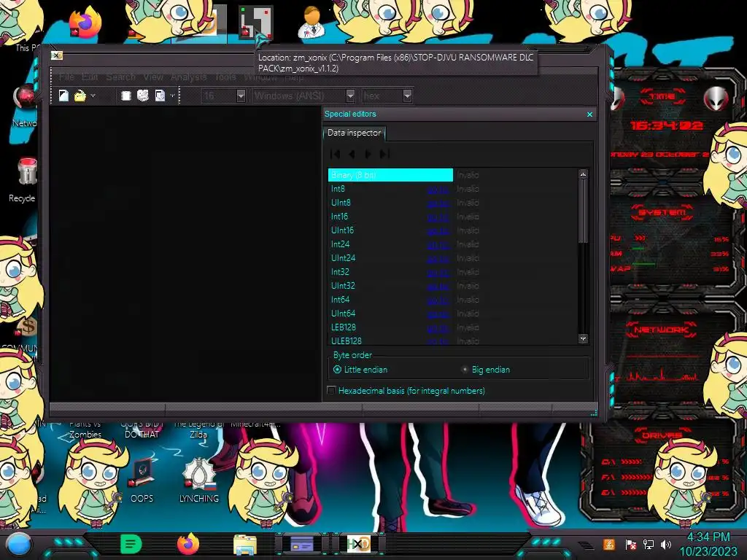
Task: Open the LYNCHING desktop shortcut
Action: point(199,481)
